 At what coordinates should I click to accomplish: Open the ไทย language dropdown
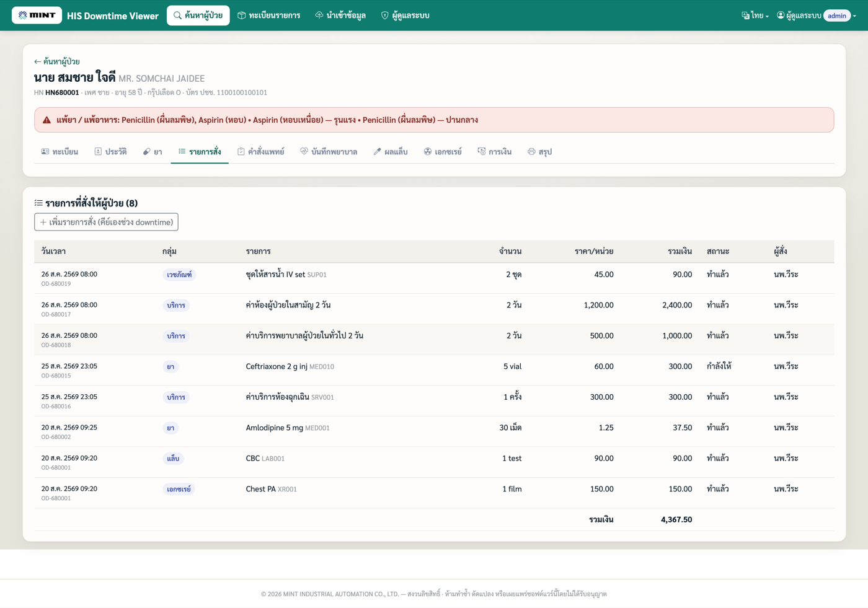tap(755, 15)
